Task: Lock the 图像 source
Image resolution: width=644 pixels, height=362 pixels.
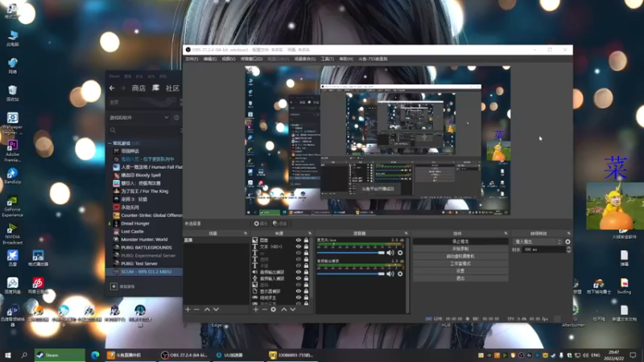Action: [x=306, y=240]
